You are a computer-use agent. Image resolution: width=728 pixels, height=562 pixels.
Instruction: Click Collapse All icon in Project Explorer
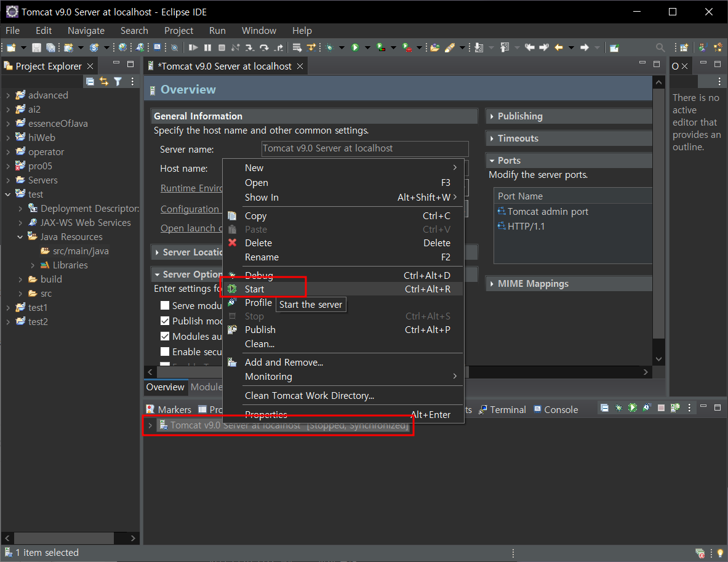tap(90, 82)
